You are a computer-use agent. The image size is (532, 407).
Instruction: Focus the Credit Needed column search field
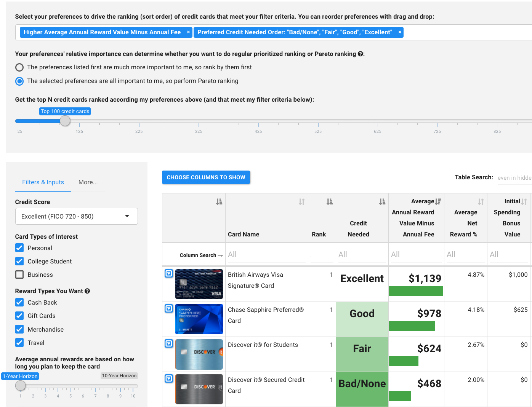362,255
